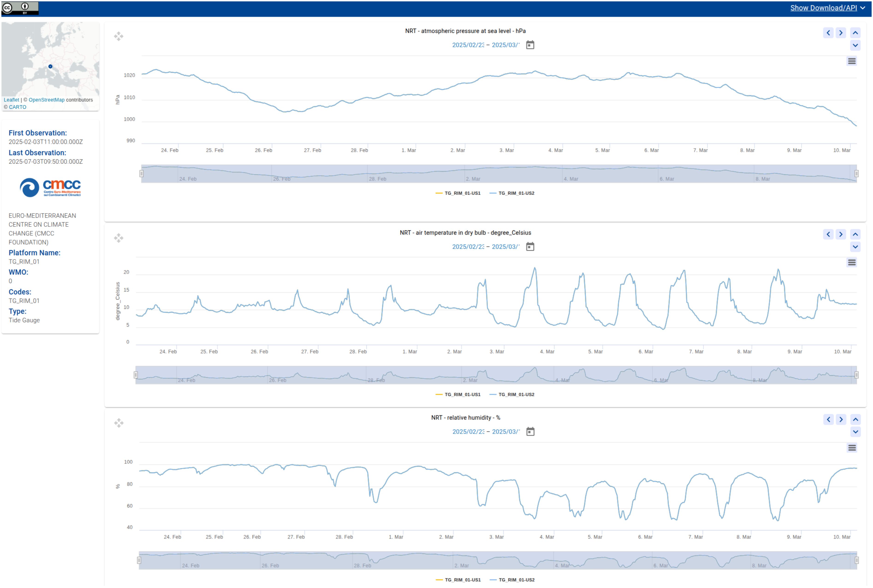Open the OpenStreetMap attribution link
Screen dimensions: 873x588
coord(47,100)
